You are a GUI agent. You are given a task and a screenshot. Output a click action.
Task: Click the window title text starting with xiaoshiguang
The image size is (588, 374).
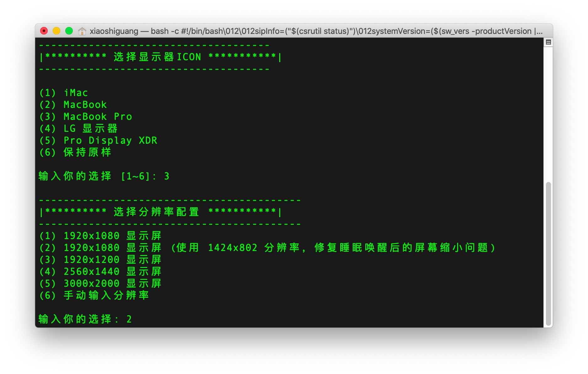click(x=316, y=31)
